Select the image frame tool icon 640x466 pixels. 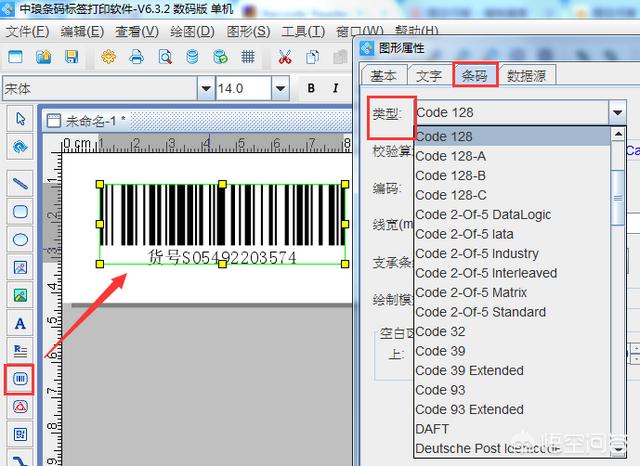pyautogui.click(x=20, y=267)
